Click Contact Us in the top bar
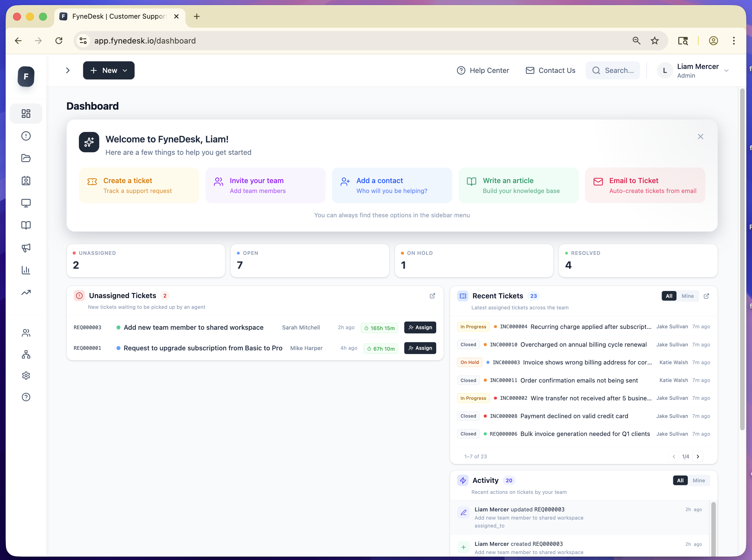The height and width of the screenshot is (560, 752). point(550,70)
